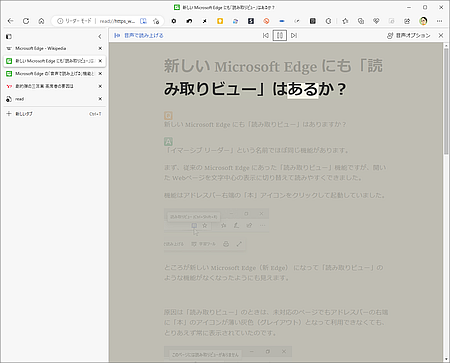This screenshot has height=363, width=450.
Task: Collapse the vertical tabs pane
Action: 100,36
